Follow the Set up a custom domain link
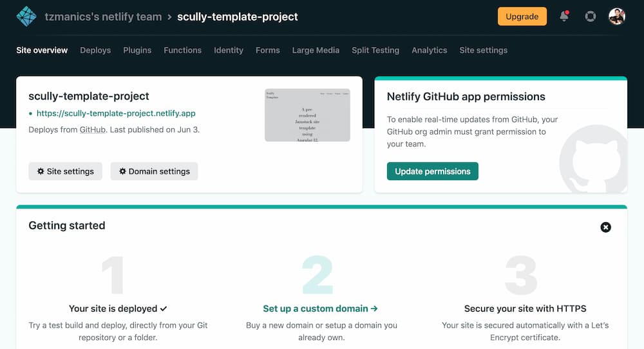The height and width of the screenshot is (349, 644). (320, 308)
